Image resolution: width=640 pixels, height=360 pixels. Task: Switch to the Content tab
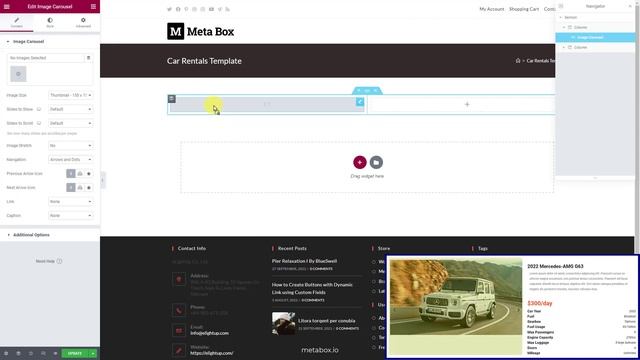(x=17, y=22)
